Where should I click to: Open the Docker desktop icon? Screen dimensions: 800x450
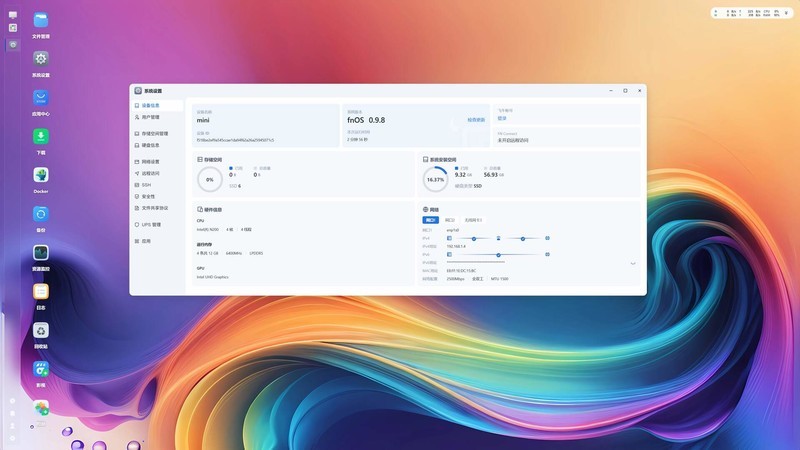(41, 175)
